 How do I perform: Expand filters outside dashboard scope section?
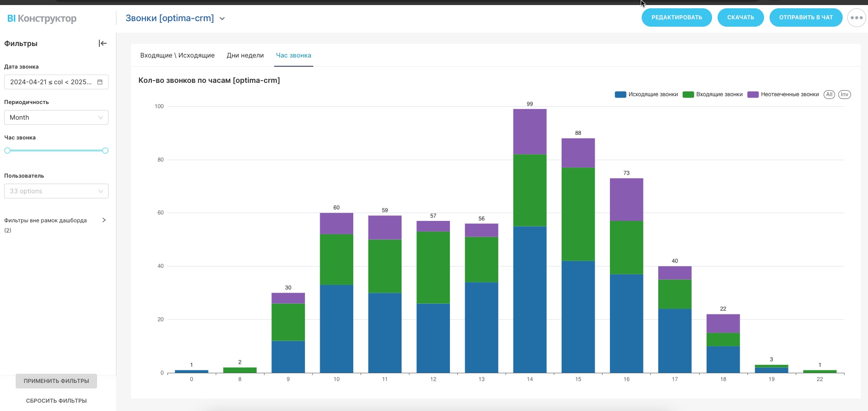[x=104, y=220]
